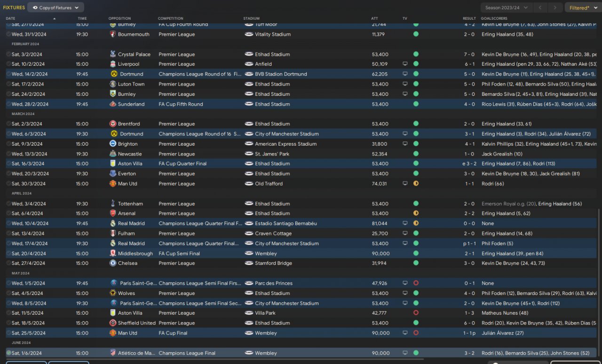Click the orange draw indicator for Arsenal match
The height and width of the screenshot is (364, 602).
416,213
